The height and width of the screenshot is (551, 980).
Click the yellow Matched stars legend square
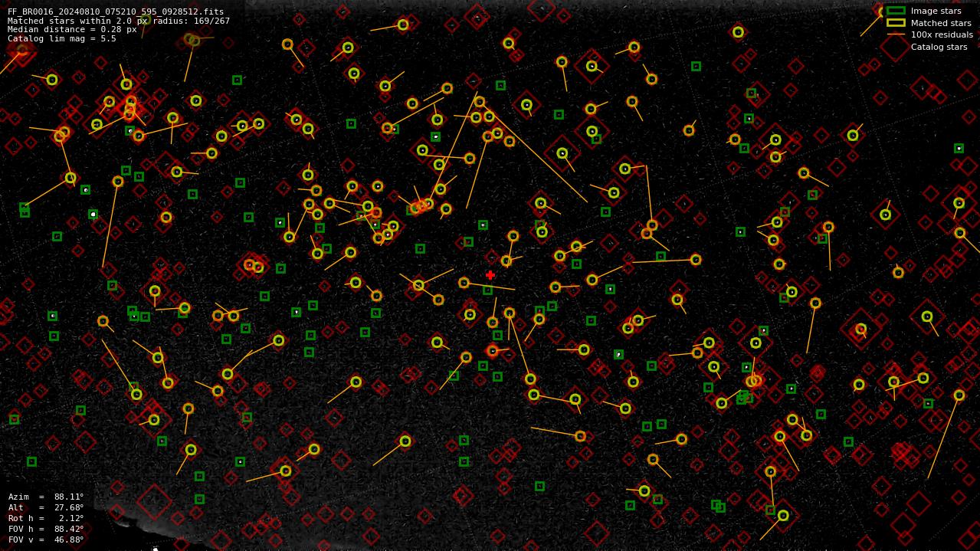(x=896, y=23)
